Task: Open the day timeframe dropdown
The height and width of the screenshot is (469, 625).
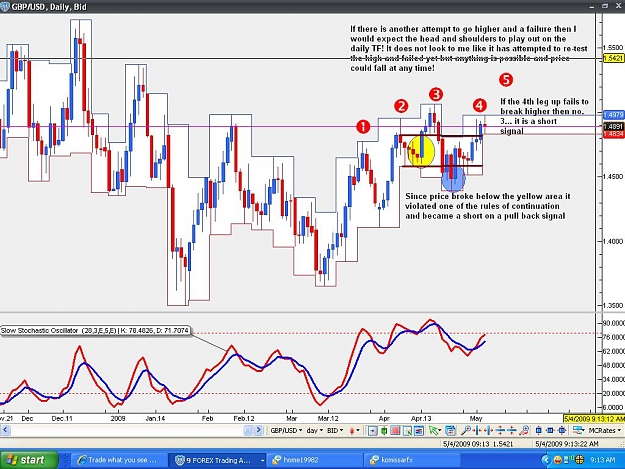Action: [315, 430]
